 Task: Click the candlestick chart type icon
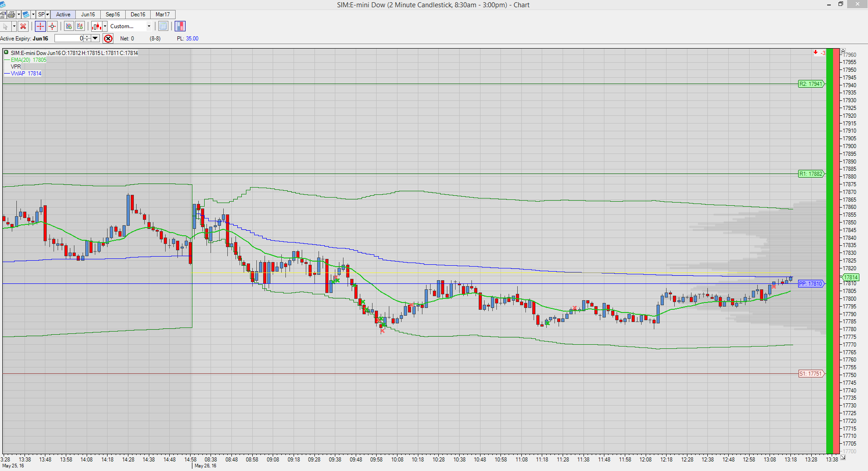click(x=97, y=26)
